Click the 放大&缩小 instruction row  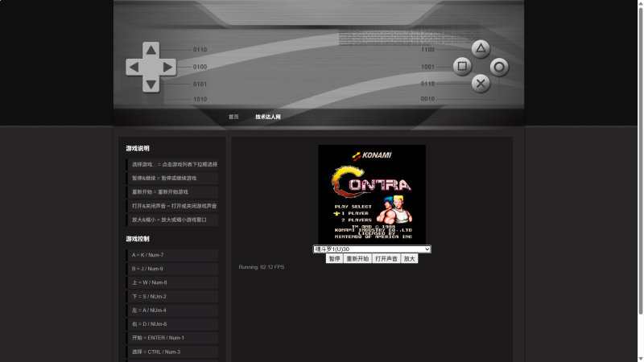coord(172,220)
